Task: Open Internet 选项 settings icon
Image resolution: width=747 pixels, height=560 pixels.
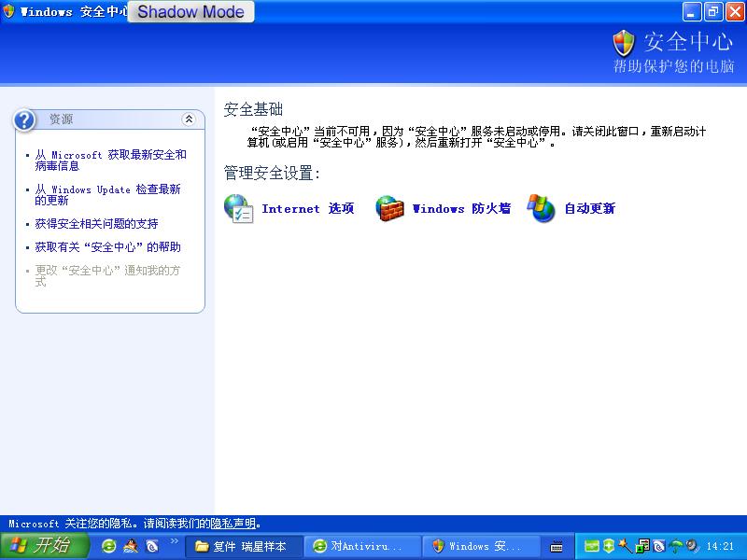Action: point(238,208)
